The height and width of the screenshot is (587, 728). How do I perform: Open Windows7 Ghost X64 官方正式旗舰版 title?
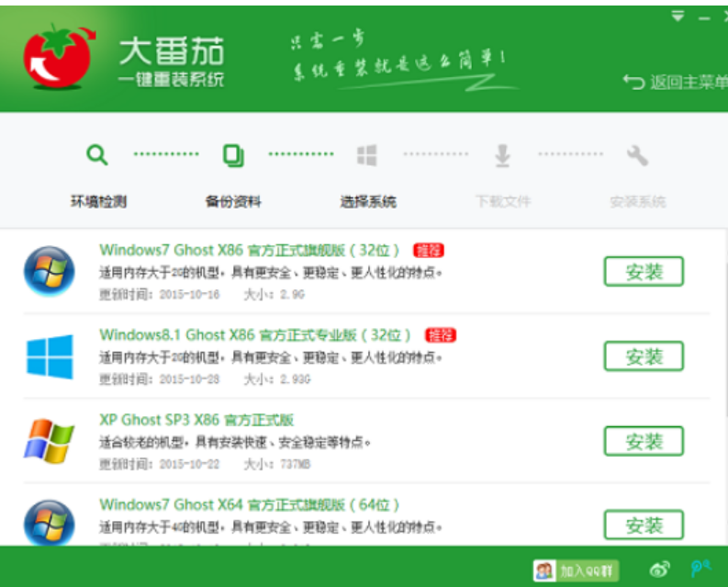point(250,504)
